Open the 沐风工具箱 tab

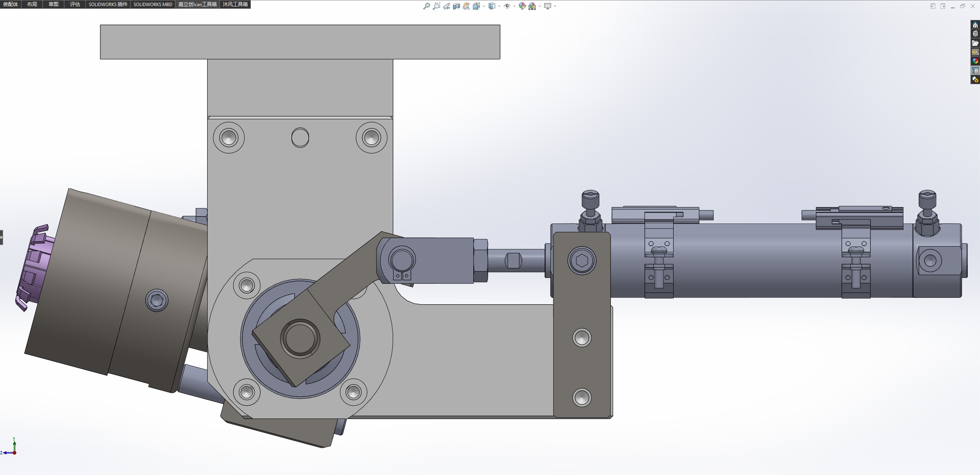(235, 4)
